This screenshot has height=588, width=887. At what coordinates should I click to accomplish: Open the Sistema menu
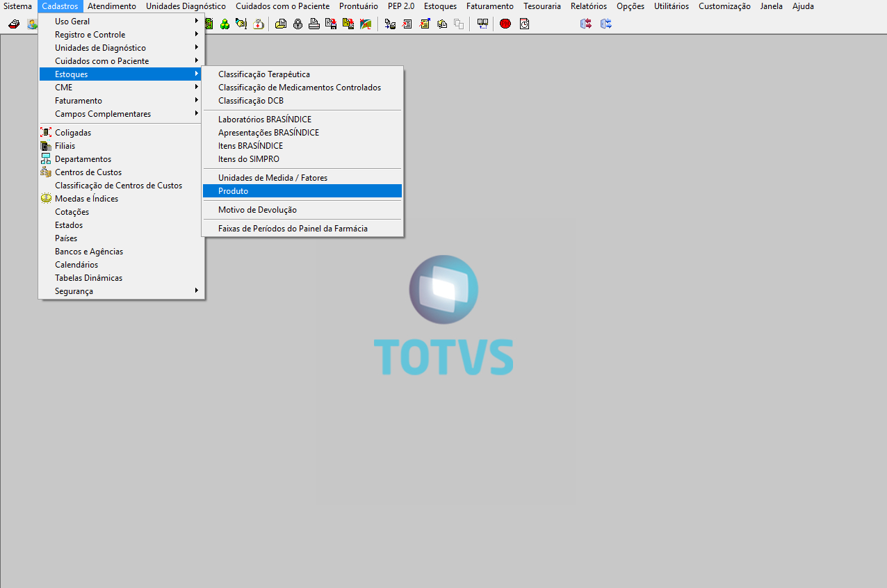click(17, 6)
